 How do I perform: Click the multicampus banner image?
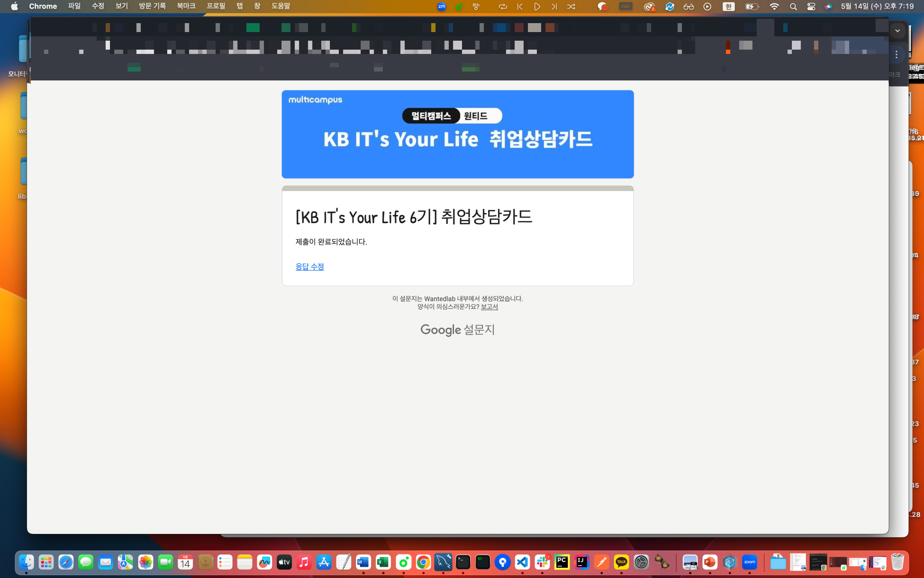[457, 134]
